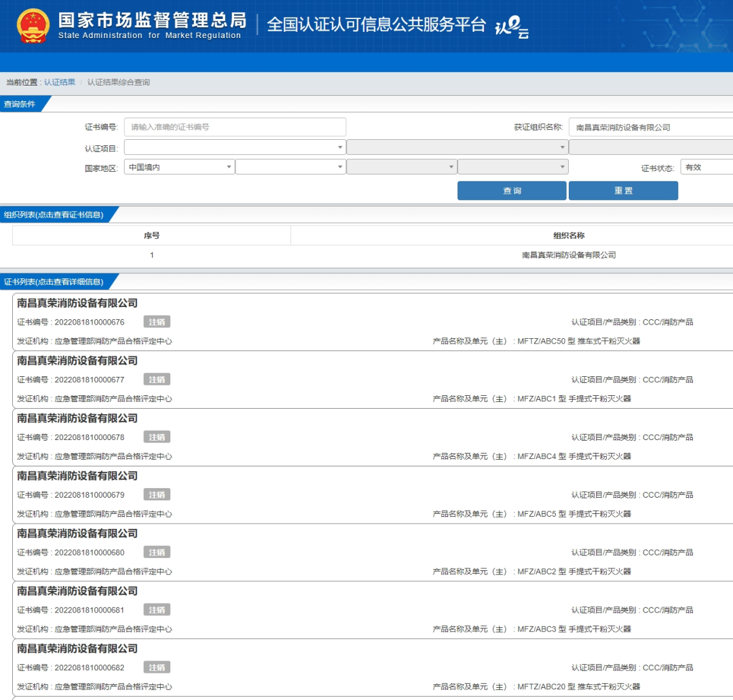The image size is (733, 700).
Task: Click the 全国认证认可信息公共服务平台 title
Action: point(376,24)
